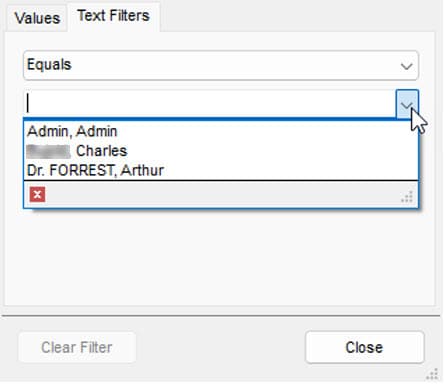Click the gray footer bar of the dropdown list

(221, 195)
